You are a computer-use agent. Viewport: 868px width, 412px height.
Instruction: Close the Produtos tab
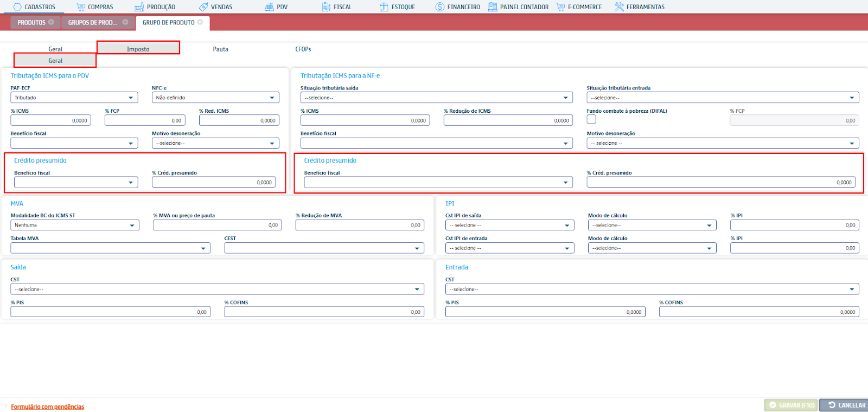(51, 22)
